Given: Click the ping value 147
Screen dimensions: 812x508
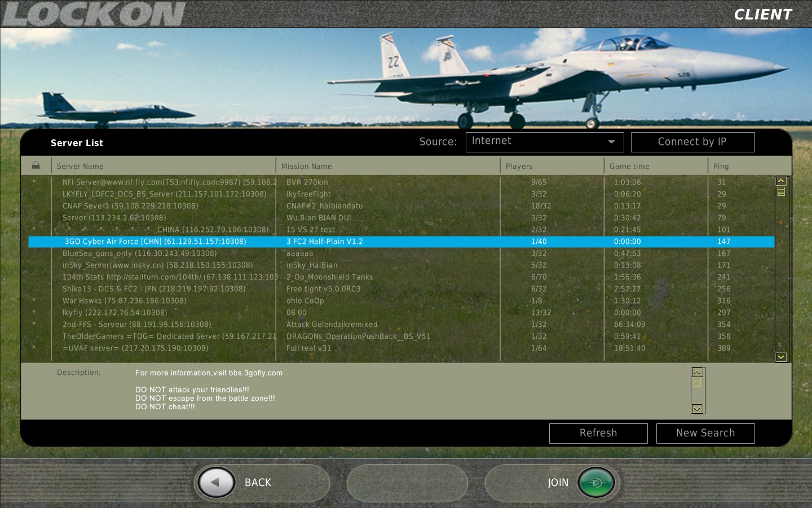Looking at the screenshot, I should coord(723,242).
